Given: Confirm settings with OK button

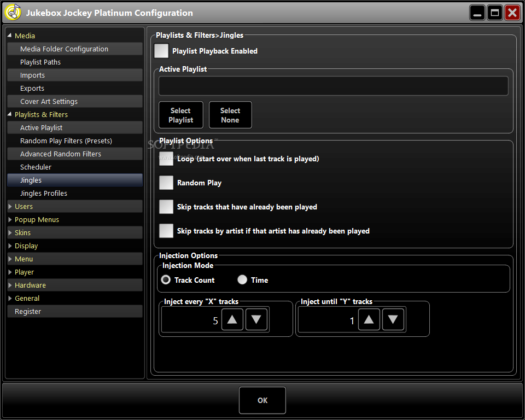Looking at the screenshot, I should [262, 400].
